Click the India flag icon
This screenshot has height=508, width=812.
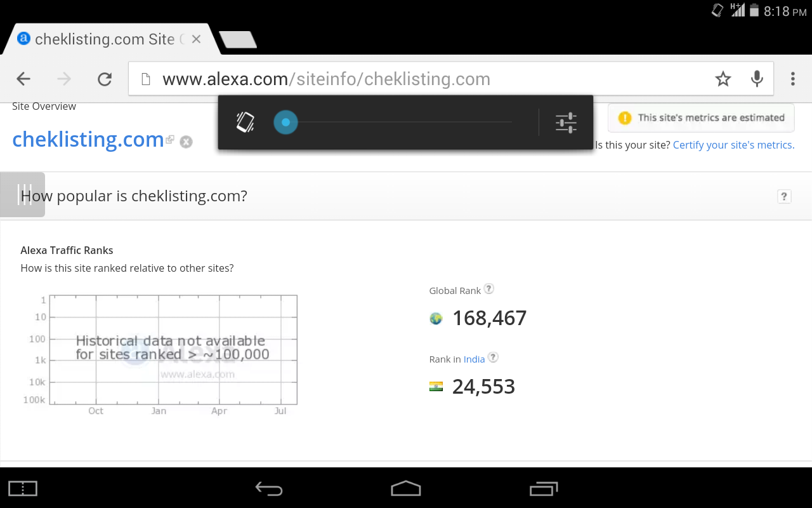(436, 386)
